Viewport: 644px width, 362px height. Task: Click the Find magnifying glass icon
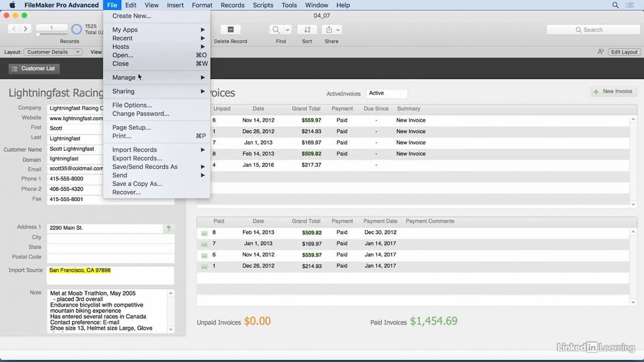click(x=276, y=30)
